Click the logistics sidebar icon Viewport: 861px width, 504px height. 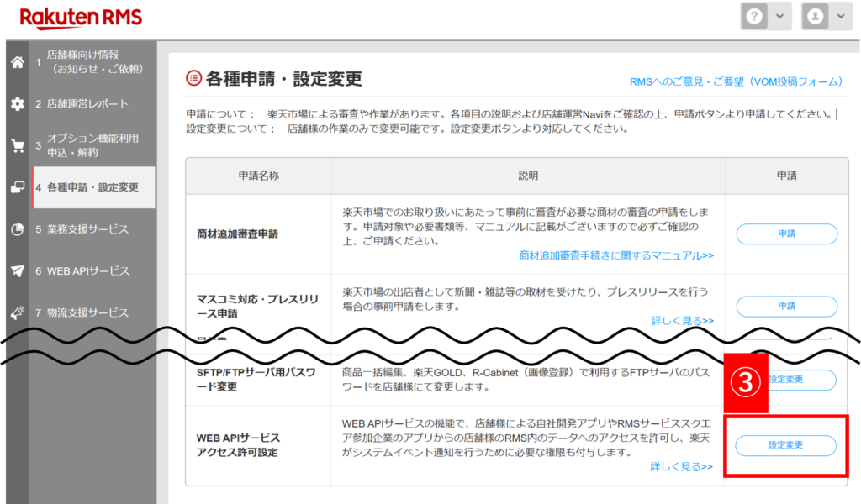click(x=18, y=312)
